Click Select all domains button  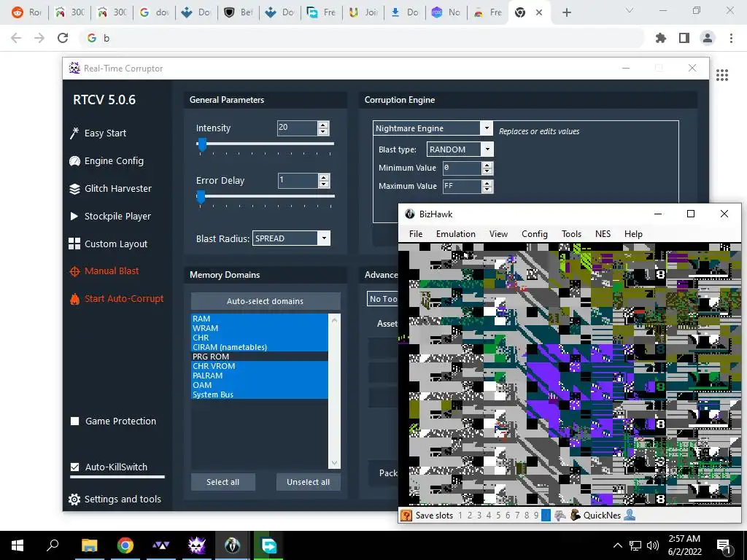click(223, 482)
